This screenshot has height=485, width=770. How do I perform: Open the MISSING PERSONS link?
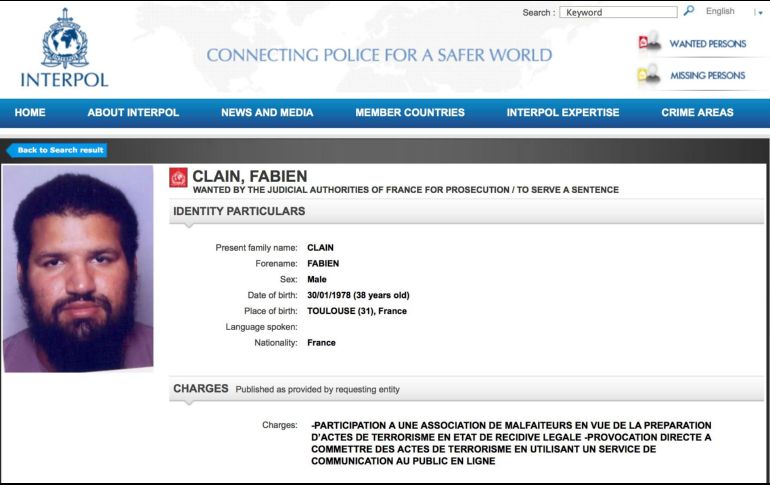point(708,76)
